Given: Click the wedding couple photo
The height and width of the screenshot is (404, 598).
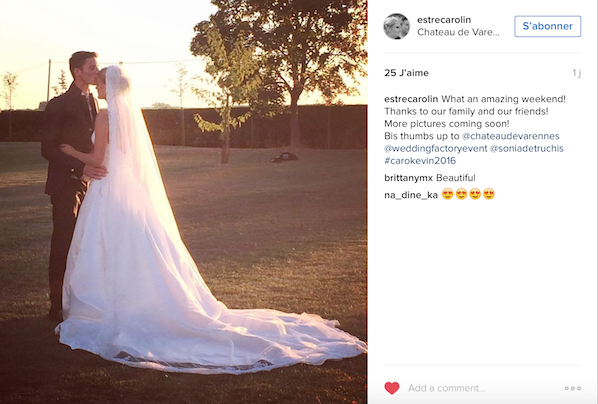Looking at the screenshot, I should pyautogui.click(x=183, y=202).
